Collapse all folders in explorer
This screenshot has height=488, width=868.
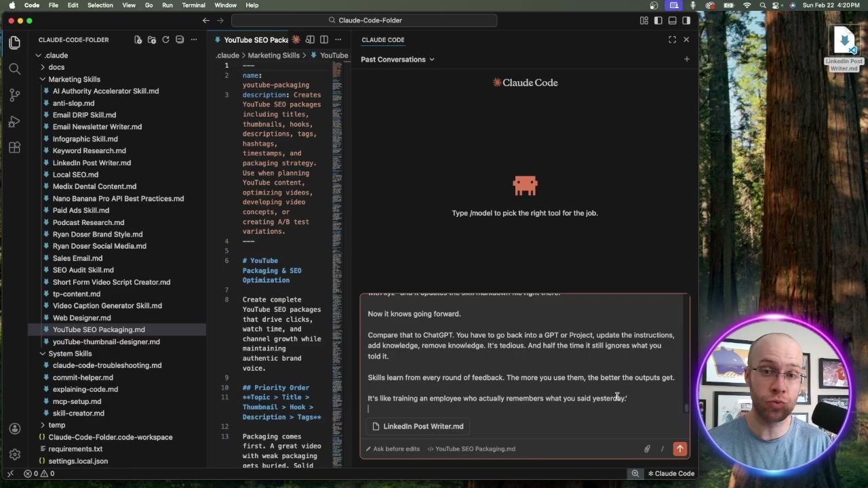click(x=180, y=39)
